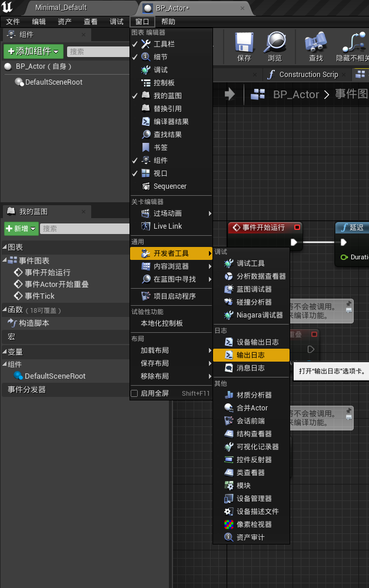Click the Save (保存) toolbar icon
This screenshot has height=588, width=369.
coord(244,44)
